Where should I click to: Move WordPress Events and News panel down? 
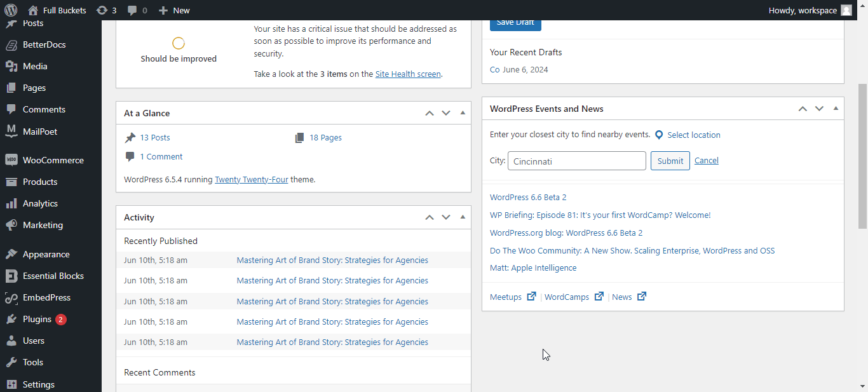click(x=819, y=109)
